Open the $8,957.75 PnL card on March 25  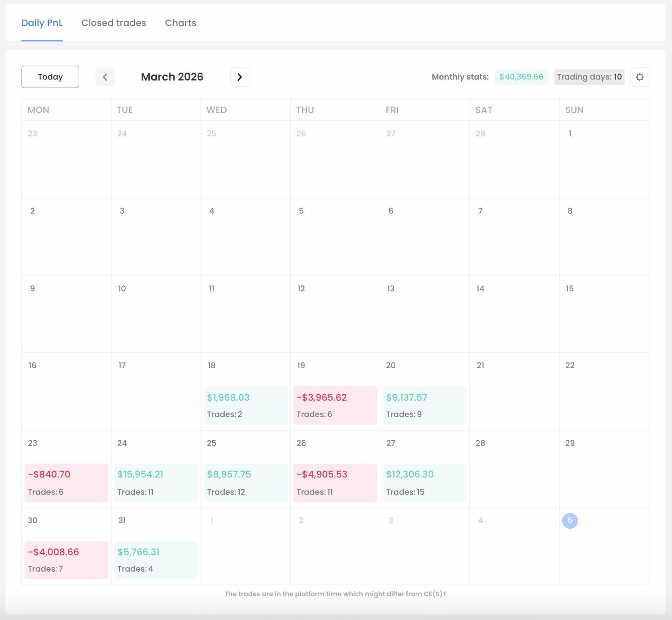[246, 483]
